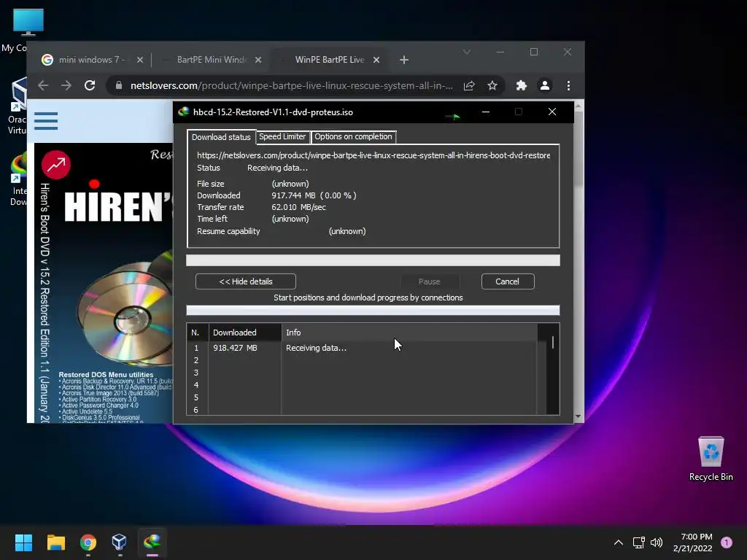Click the netslovers URL address bar

pyautogui.click(x=292, y=86)
